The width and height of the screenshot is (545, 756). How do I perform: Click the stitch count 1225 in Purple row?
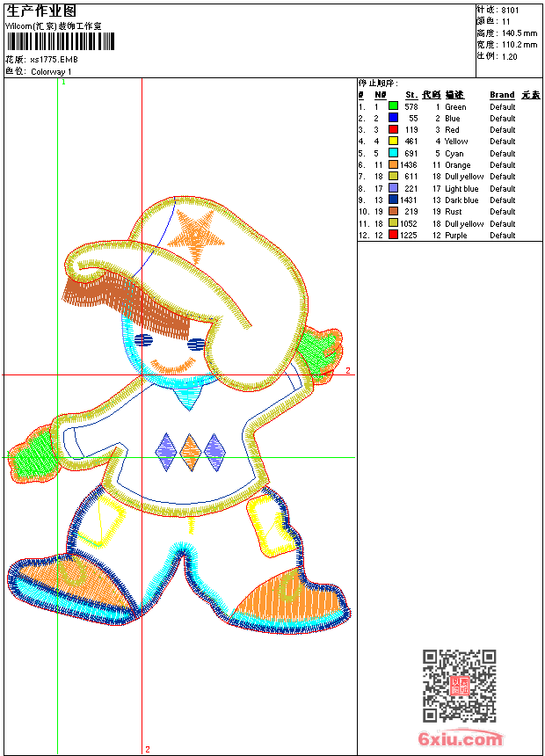[409, 236]
